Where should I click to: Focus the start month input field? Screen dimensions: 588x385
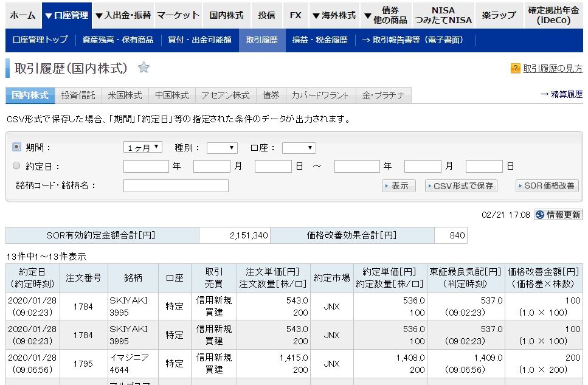pos(212,166)
